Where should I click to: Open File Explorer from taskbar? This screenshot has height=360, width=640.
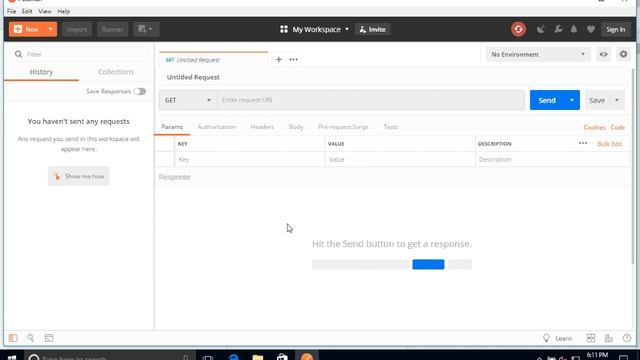[258, 357]
